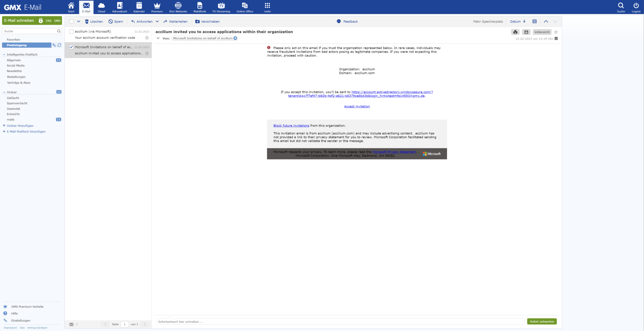The image size is (644, 331).
Task: Select the Favoriten folder
Action: (x=13, y=40)
